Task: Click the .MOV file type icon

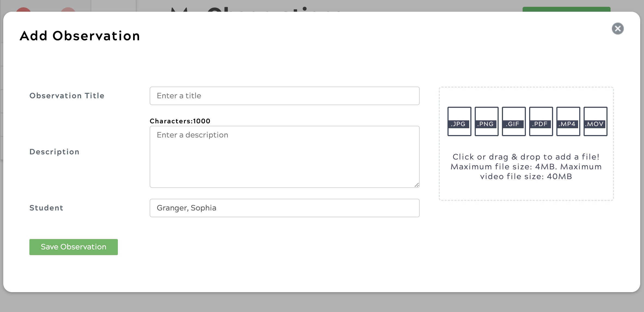Action: tap(595, 121)
